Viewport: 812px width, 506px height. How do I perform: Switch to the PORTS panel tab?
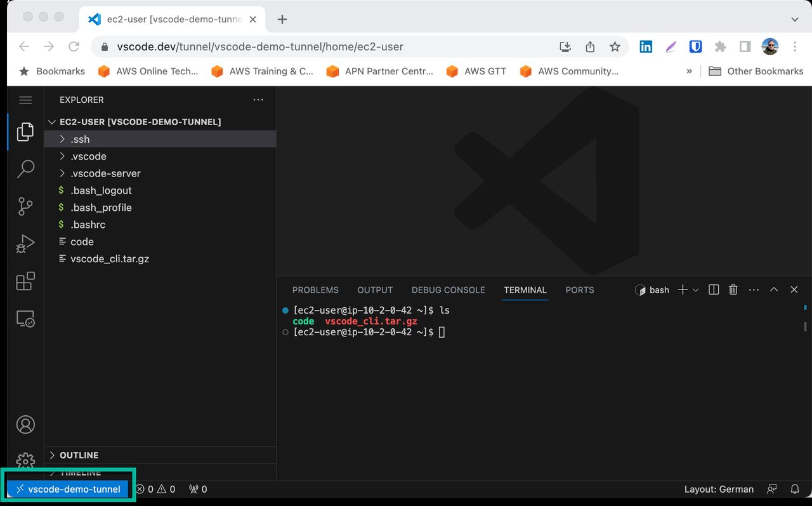pyautogui.click(x=580, y=290)
